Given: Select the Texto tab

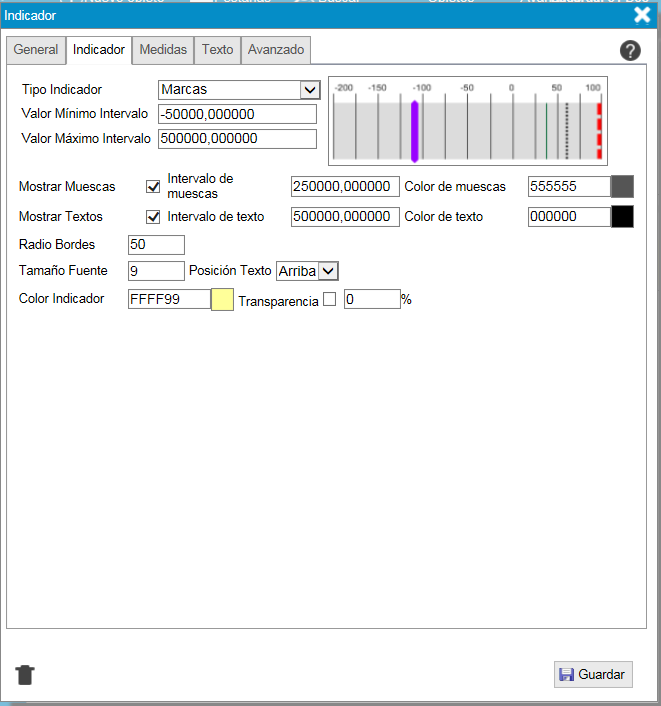Looking at the screenshot, I should coord(217,50).
